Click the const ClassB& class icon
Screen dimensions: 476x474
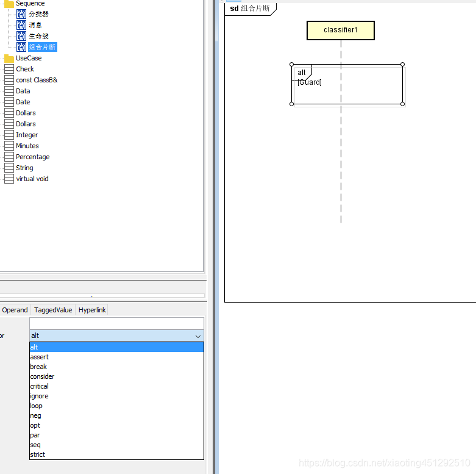tap(9, 80)
